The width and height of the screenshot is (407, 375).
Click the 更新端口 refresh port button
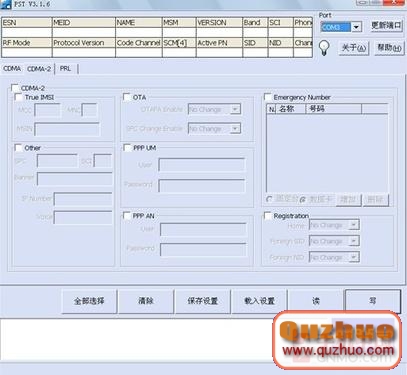point(387,26)
